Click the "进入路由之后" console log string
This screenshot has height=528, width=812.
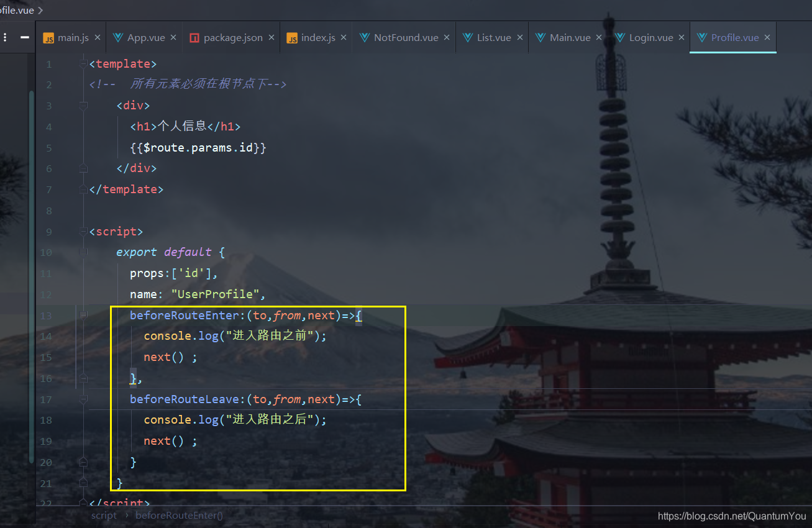pos(270,420)
